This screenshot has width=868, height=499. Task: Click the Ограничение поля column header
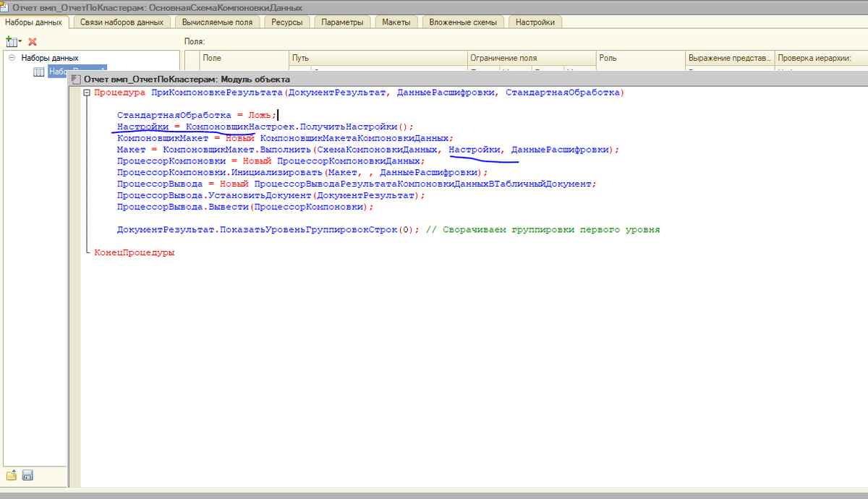coord(531,58)
